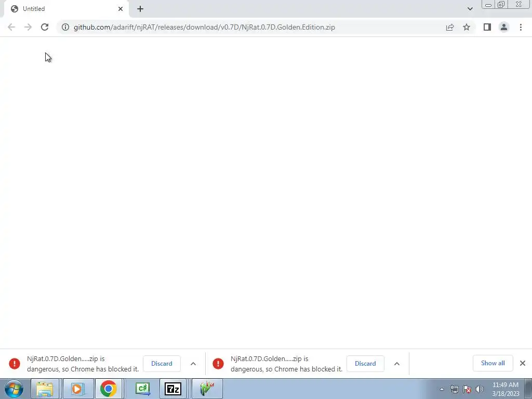This screenshot has height=399, width=532.
Task: Open the C# application in taskbar
Action: [142, 389]
